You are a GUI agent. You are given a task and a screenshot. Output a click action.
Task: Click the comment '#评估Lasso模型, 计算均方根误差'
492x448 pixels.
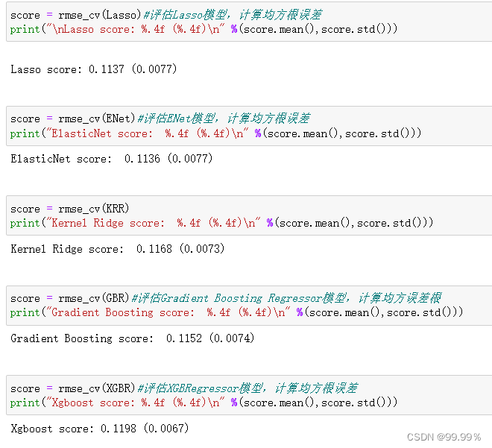click(233, 15)
